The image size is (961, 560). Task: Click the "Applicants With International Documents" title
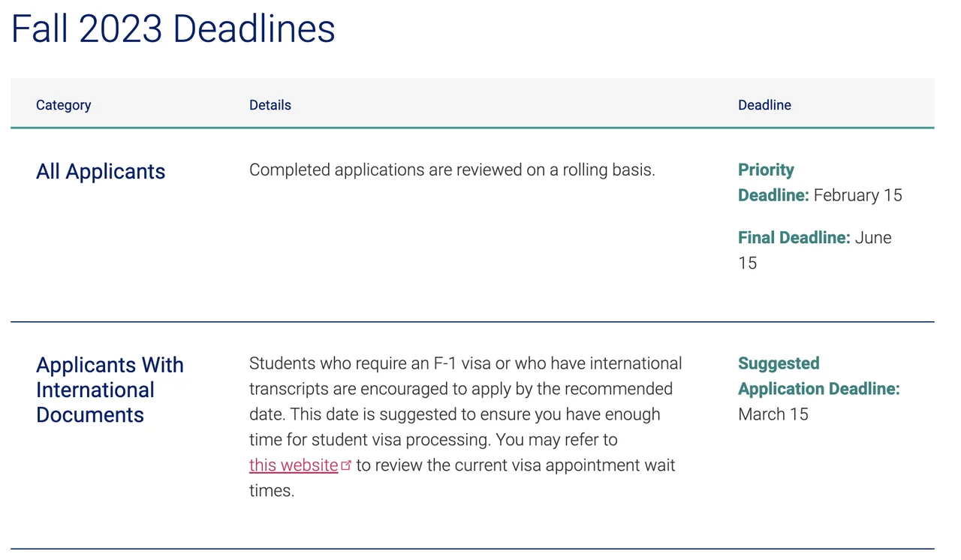tap(110, 390)
